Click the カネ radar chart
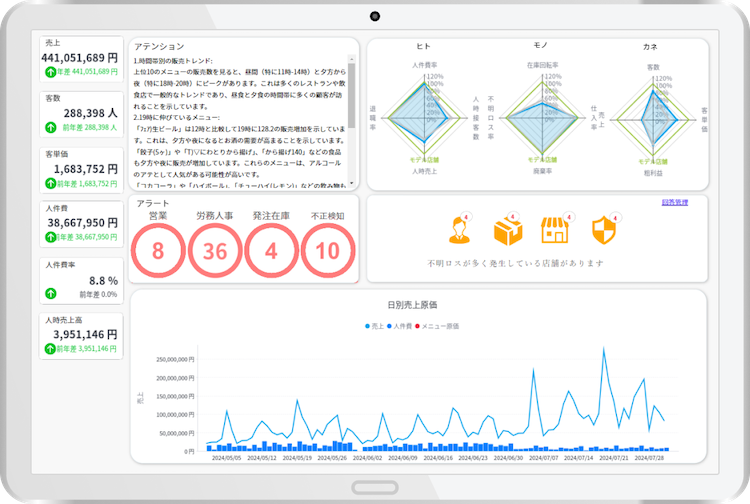The height and width of the screenshot is (504, 750). coord(653,120)
